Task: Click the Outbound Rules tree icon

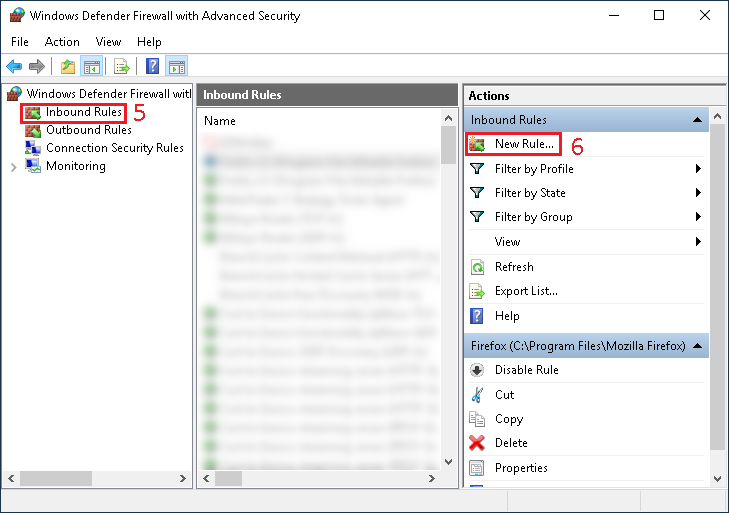Action: pyautogui.click(x=33, y=131)
